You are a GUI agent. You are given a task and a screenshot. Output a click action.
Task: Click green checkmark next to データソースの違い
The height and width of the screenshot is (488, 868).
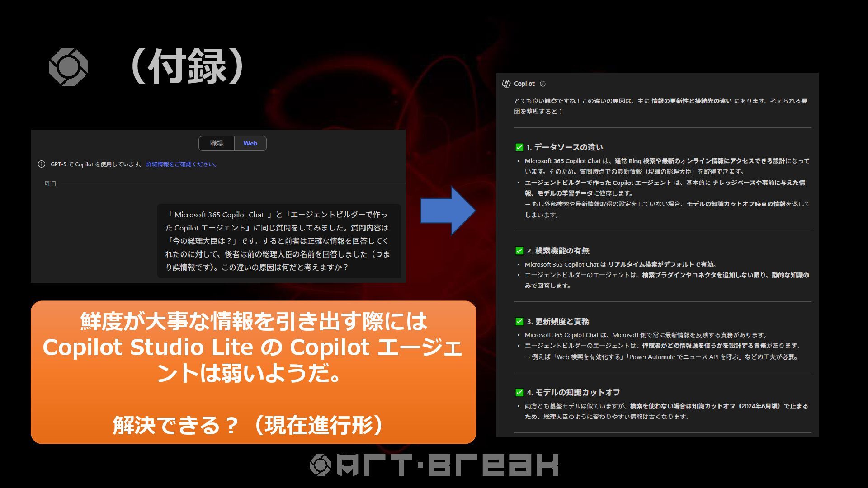(x=519, y=147)
